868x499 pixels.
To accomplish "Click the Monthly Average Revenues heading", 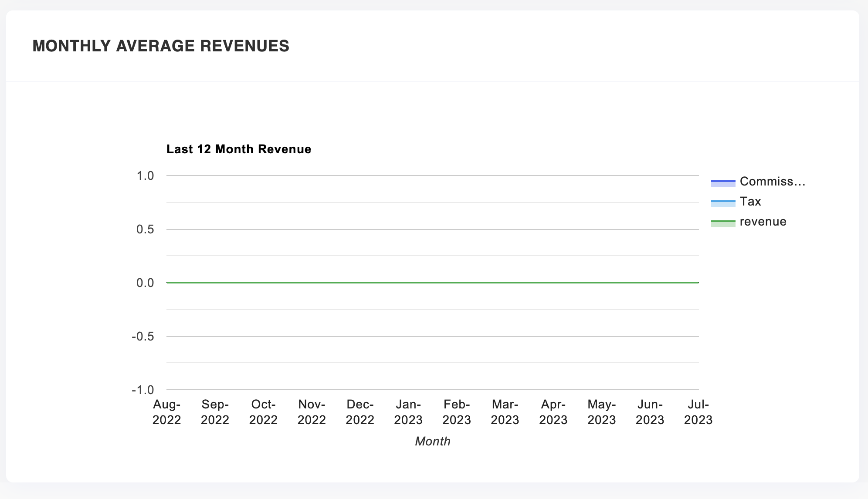I will coord(161,46).
